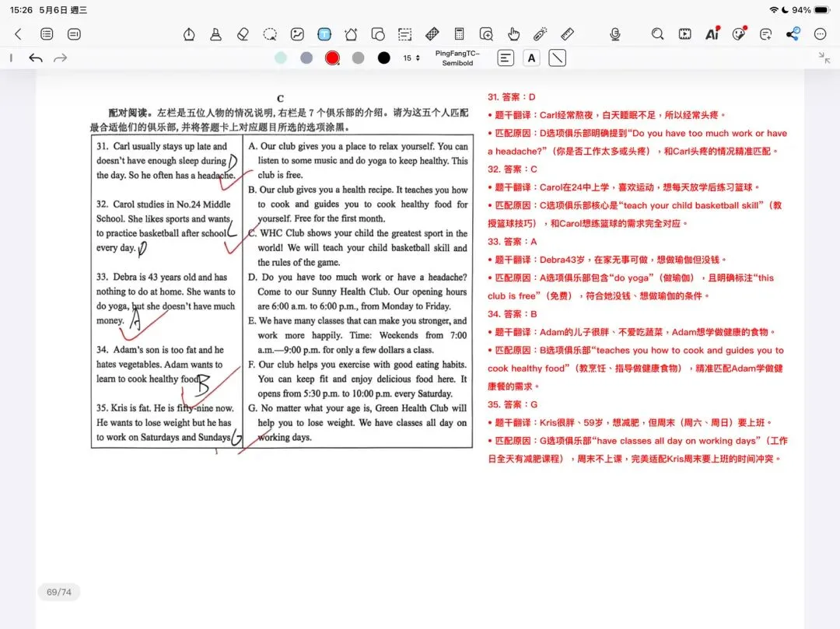
Task: Open the ruler tool
Action: click(567, 34)
